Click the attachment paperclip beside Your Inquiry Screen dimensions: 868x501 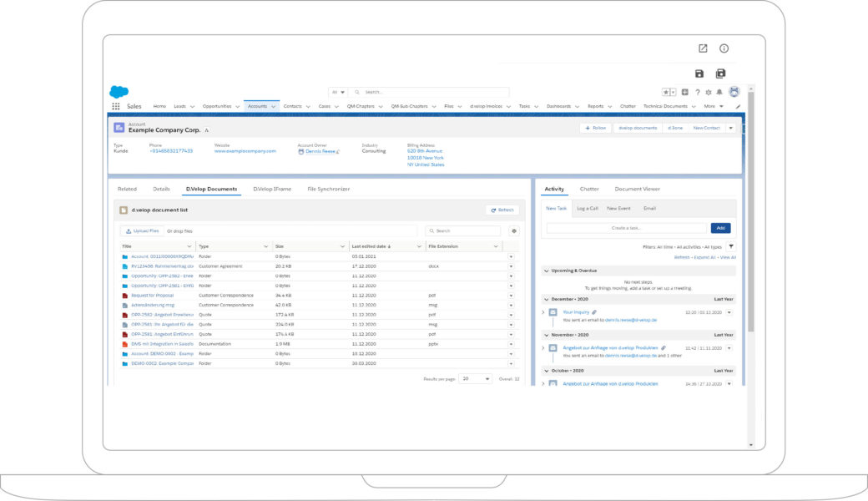point(594,312)
